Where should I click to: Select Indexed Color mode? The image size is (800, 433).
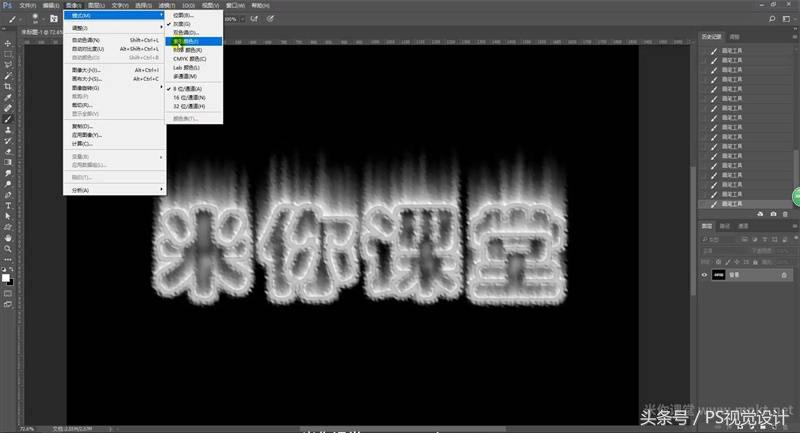click(x=194, y=41)
